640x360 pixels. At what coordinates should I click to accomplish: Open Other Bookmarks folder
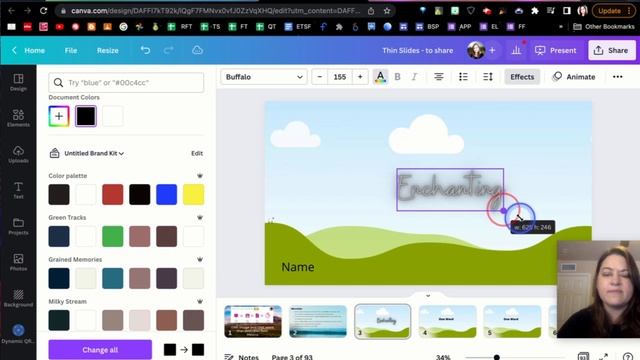[604, 27]
